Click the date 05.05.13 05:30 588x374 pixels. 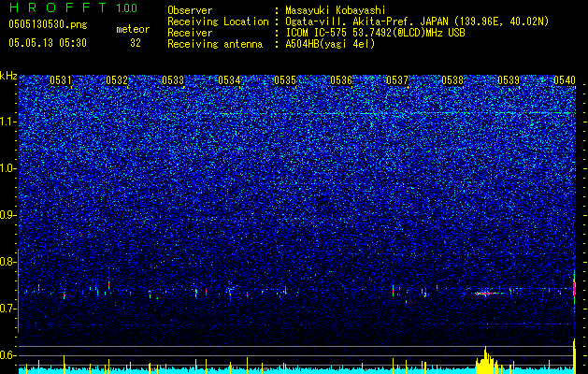click(x=48, y=43)
